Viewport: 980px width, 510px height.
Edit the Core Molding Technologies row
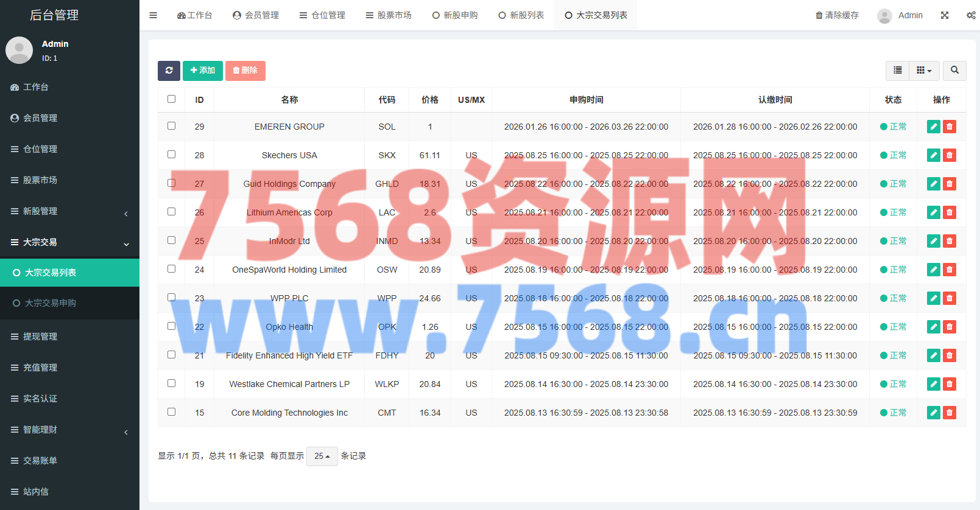(933, 413)
